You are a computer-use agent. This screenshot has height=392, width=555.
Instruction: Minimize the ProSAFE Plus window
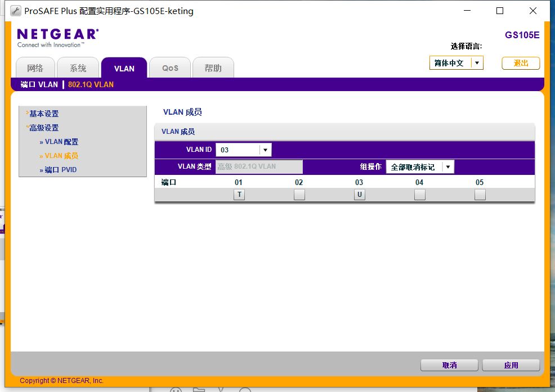(x=467, y=11)
